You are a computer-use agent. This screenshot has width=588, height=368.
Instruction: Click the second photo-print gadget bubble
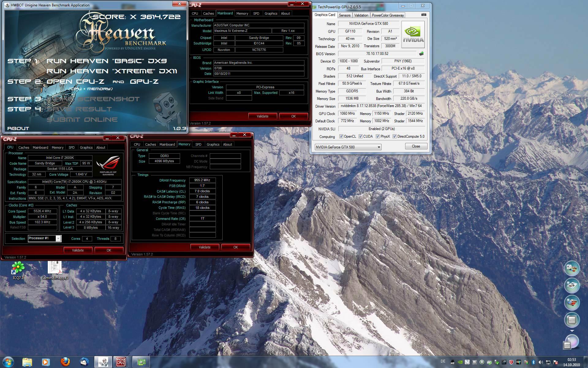(572, 286)
